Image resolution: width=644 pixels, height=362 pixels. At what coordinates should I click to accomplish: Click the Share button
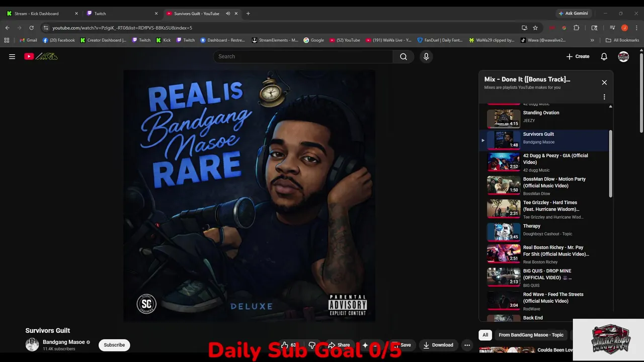339,345
